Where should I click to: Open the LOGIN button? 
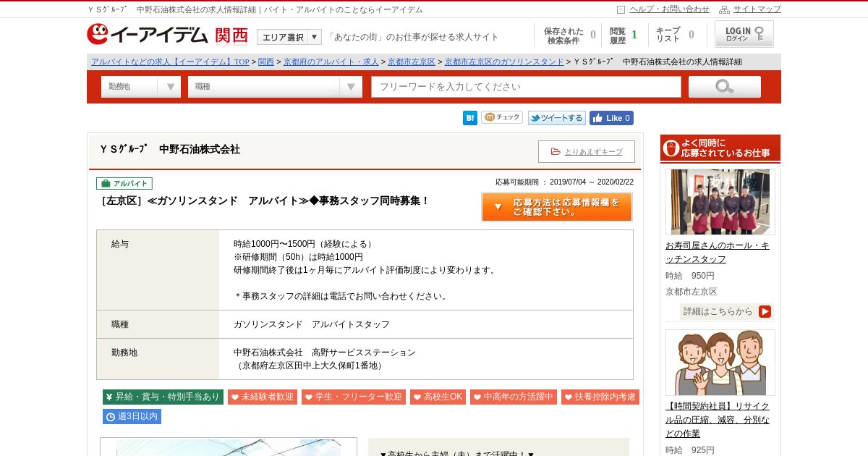(x=744, y=34)
